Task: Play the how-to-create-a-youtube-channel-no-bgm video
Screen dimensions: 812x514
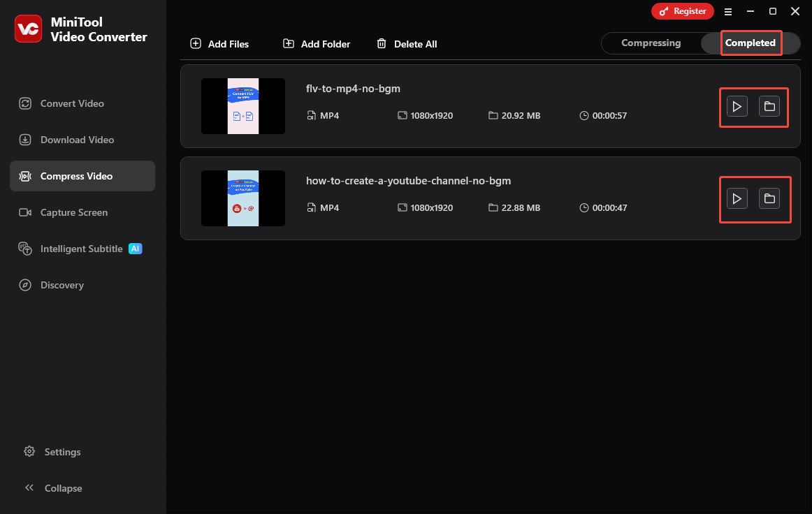Action: click(737, 198)
